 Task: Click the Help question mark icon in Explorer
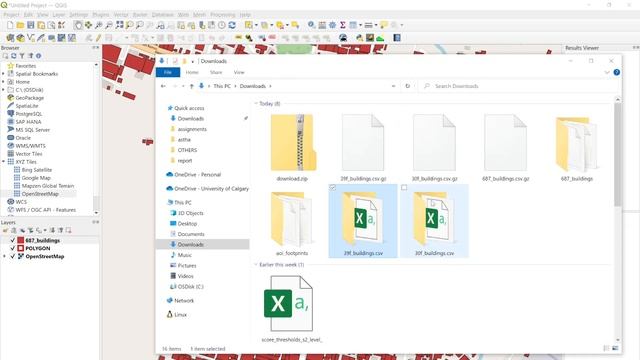point(616,72)
